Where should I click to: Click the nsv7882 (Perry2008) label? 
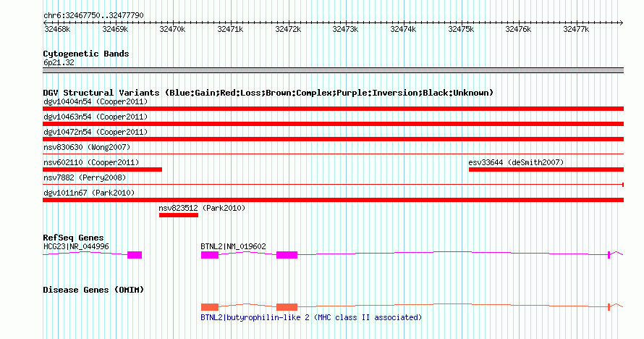pyautogui.click(x=85, y=177)
